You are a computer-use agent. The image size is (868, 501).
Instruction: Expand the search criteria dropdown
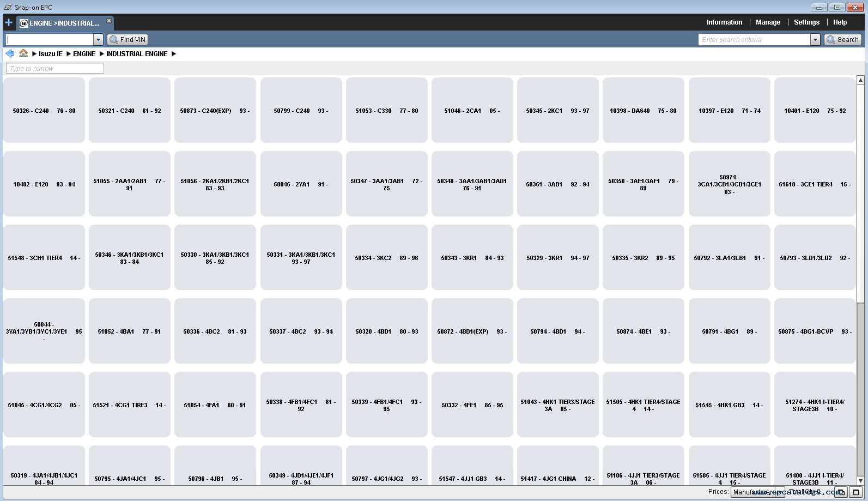pyautogui.click(x=815, y=39)
